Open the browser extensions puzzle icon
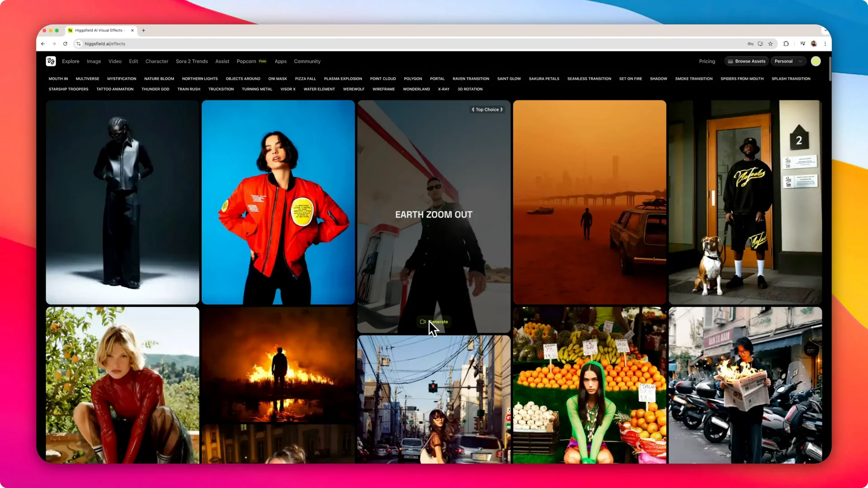This screenshot has height=488, width=868. coord(786,44)
